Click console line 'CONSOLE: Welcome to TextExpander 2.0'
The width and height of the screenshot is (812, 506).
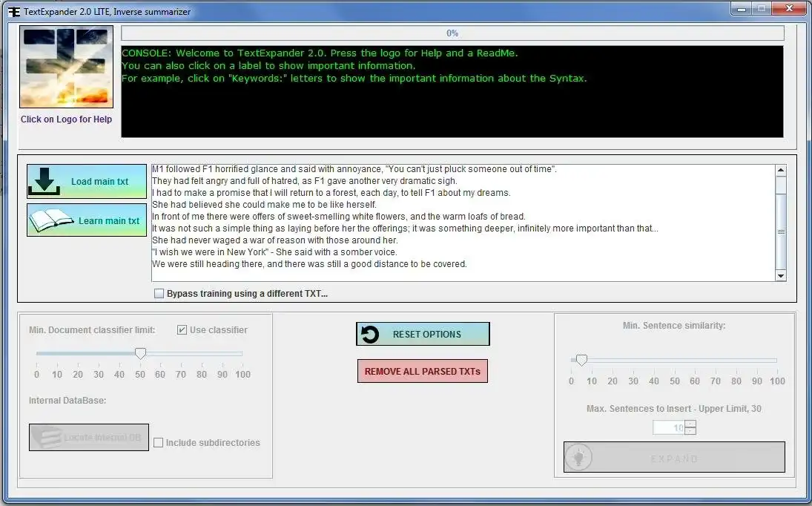[x=320, y=53]
